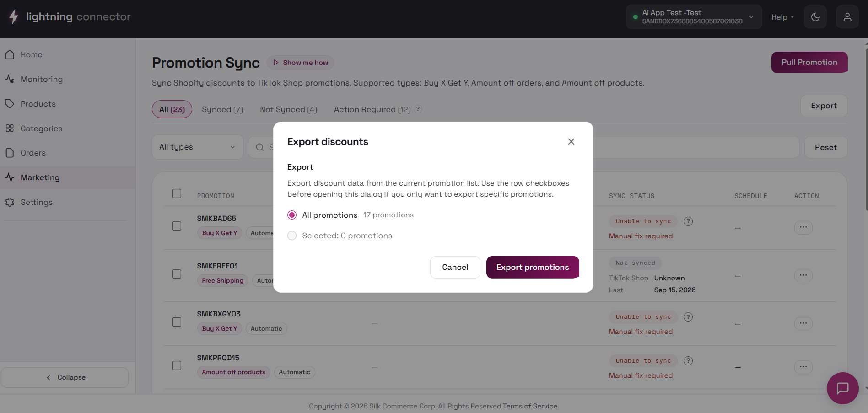Open the chat support bubble
Image resolution: width=868 pixels, height=413 pixels.
click(x=842, y=388)
